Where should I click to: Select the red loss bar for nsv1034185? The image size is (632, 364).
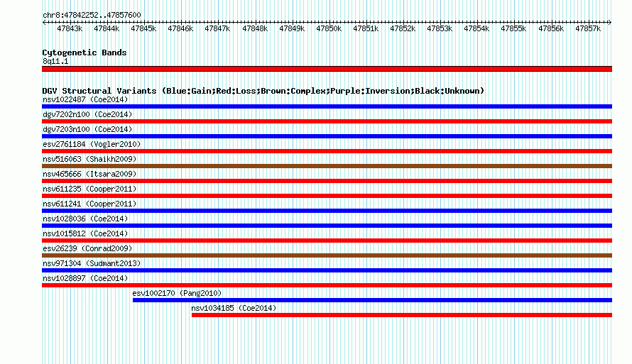[x=402, y=315]
